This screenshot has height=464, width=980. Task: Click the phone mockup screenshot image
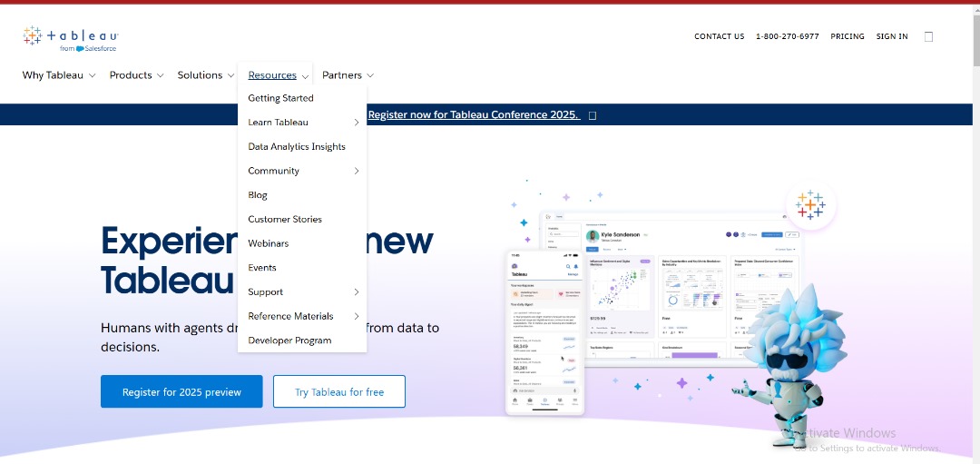(545, 332)
